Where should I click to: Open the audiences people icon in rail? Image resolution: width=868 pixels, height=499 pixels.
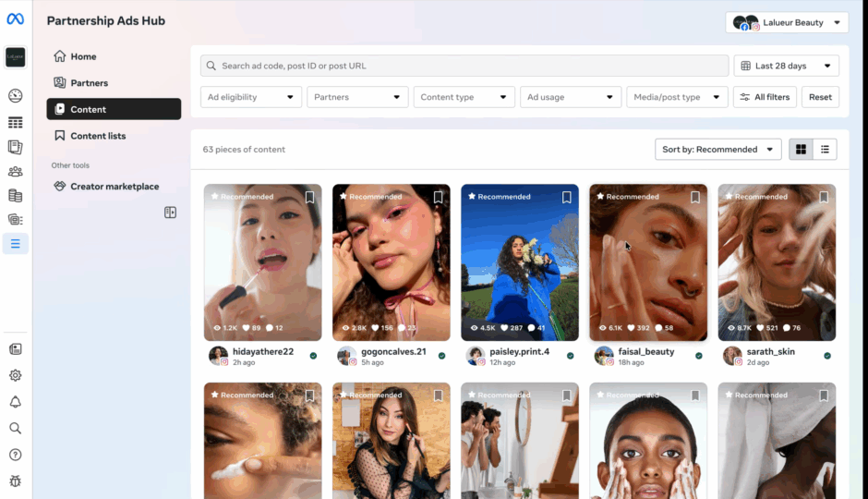pos(15,171)
